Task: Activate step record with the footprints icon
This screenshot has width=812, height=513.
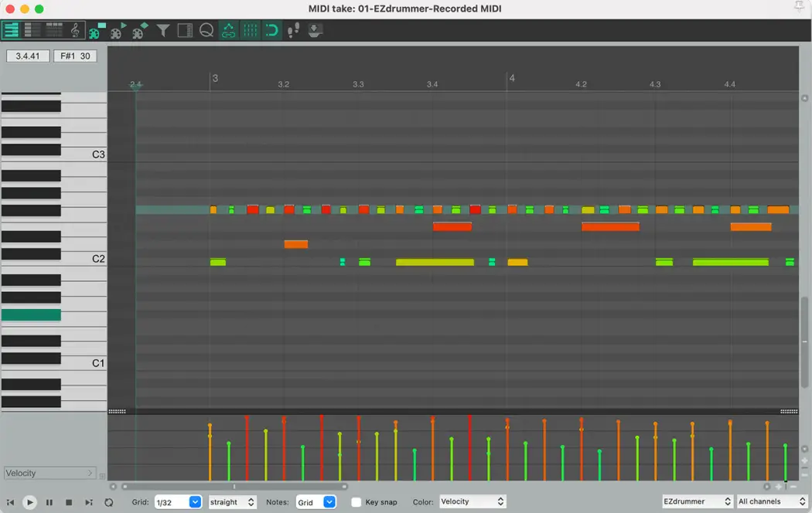Action: [x=292, y=30]
